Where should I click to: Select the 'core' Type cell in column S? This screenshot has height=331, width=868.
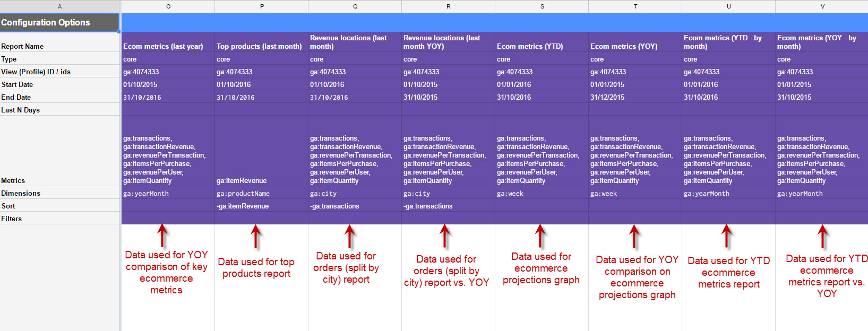542,59
